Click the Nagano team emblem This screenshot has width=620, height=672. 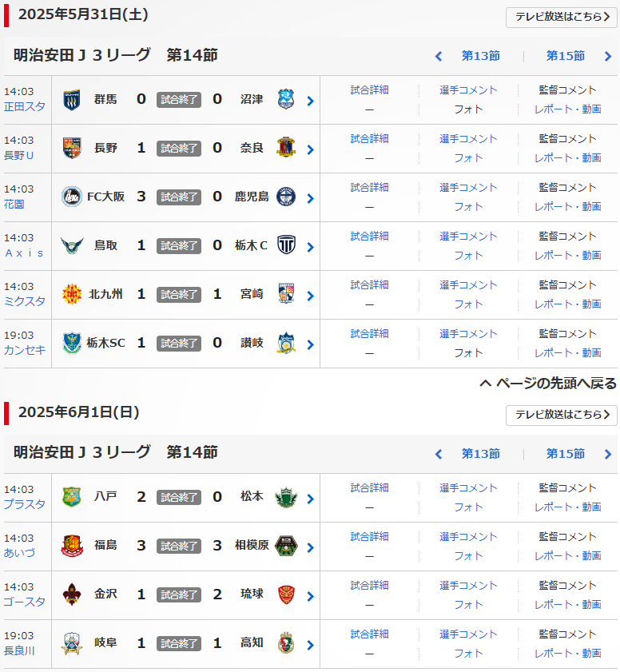pos(72,149)
